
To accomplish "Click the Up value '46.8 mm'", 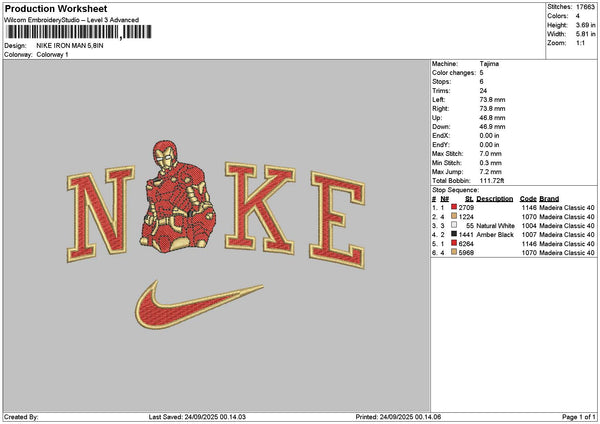I will [x=492, y=118].
